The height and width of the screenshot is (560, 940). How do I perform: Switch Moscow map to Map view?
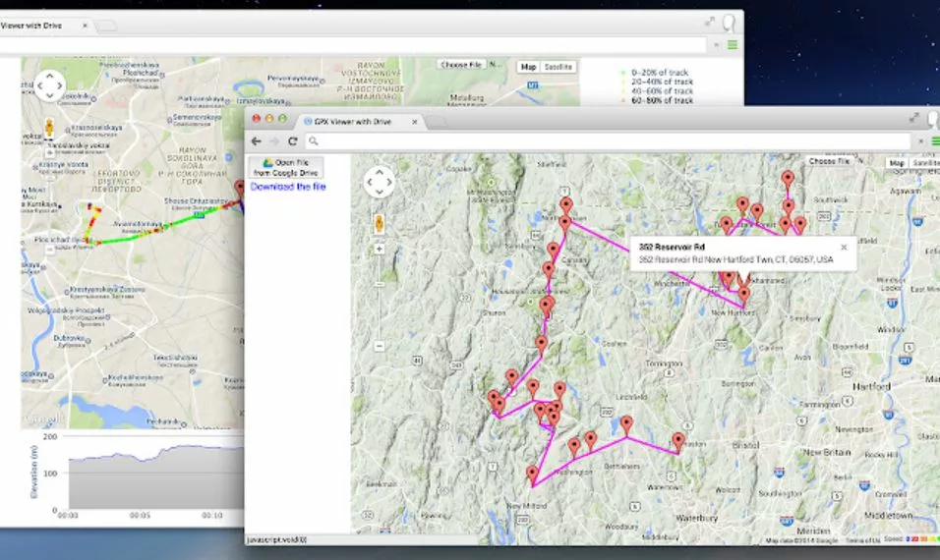pyautogui.click(x=528, y=67)
